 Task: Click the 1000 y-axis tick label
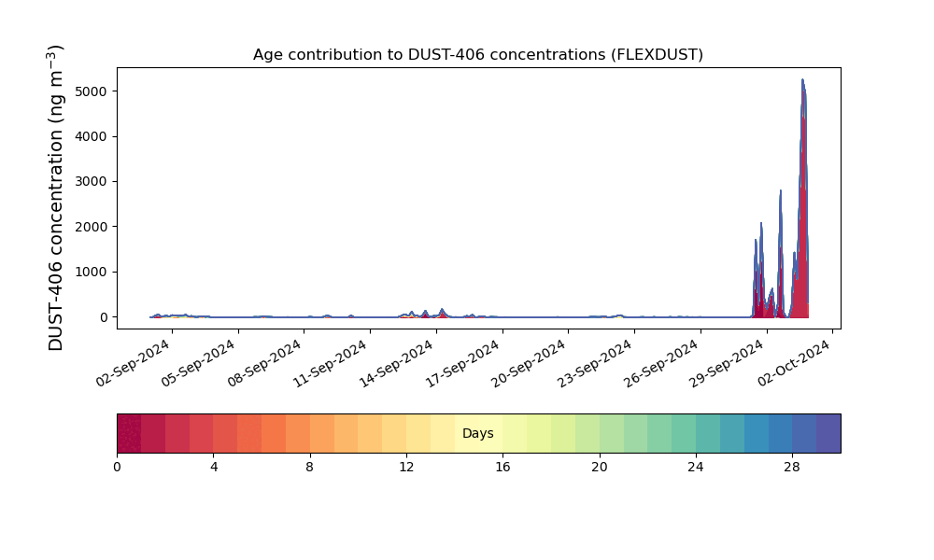[92, 272]
